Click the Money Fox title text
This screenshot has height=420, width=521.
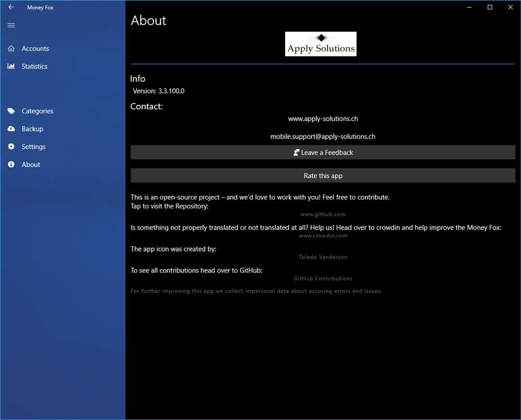coord(40,7)
